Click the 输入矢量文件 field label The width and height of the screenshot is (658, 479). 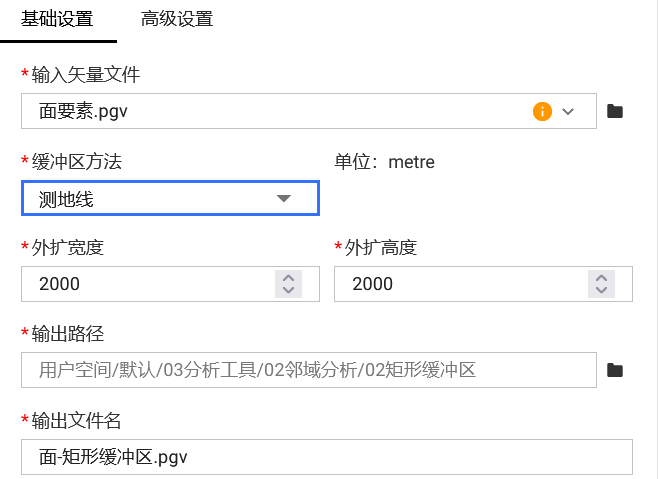click(86, 75)
